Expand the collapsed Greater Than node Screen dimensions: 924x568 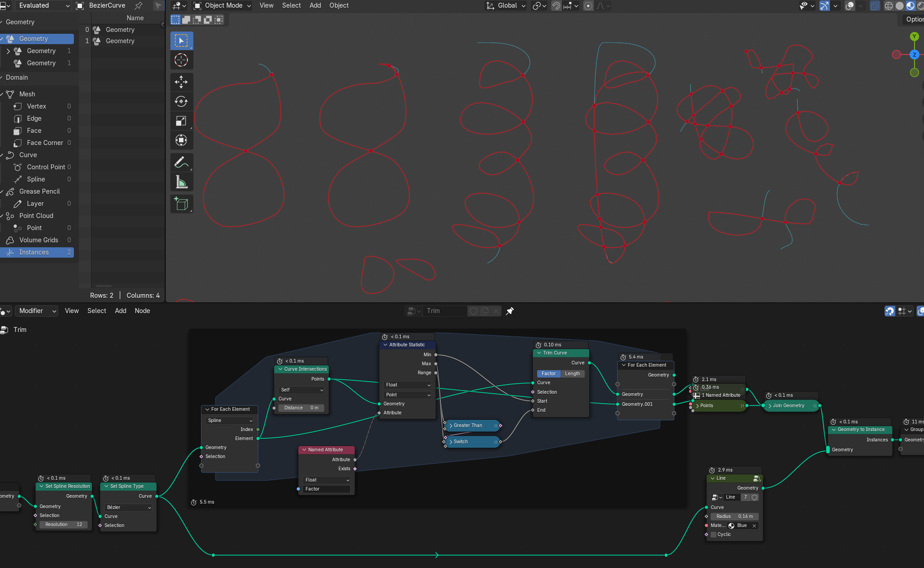coord(451,426)
